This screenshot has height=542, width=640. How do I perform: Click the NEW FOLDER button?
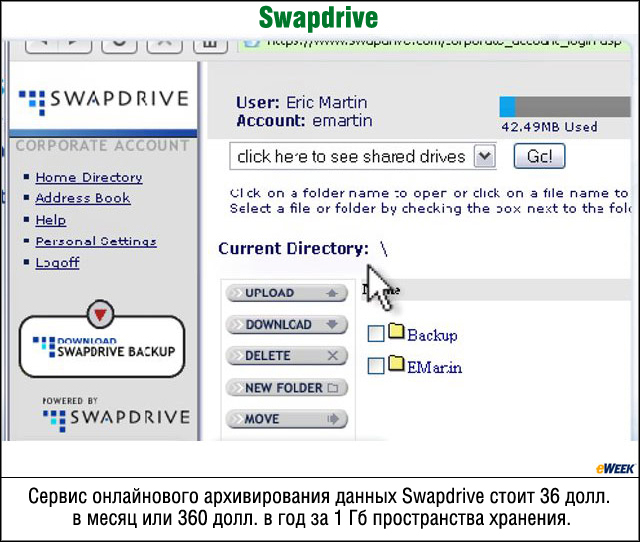pos(287,388)
